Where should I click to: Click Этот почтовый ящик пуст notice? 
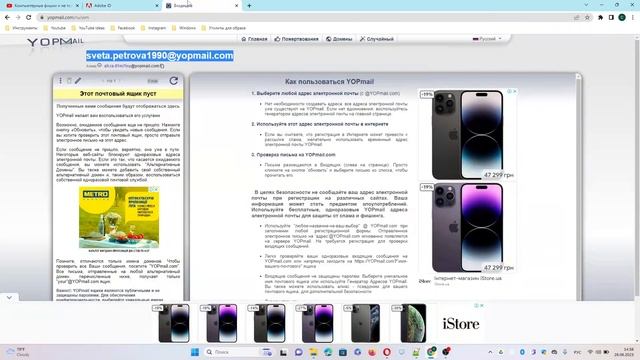point(118,93)
